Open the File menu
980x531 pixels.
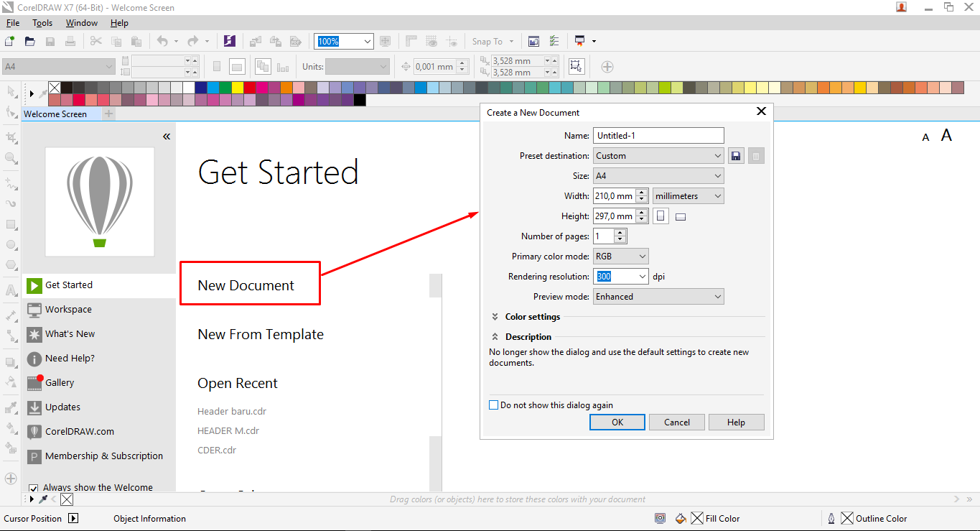(x=13, y=23)
